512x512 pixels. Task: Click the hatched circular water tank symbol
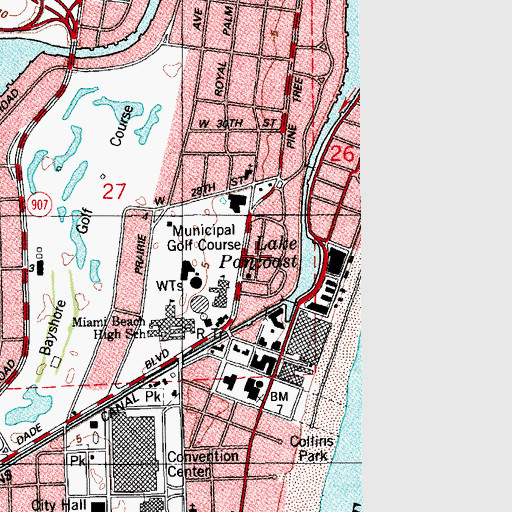(x=200, y=304)
